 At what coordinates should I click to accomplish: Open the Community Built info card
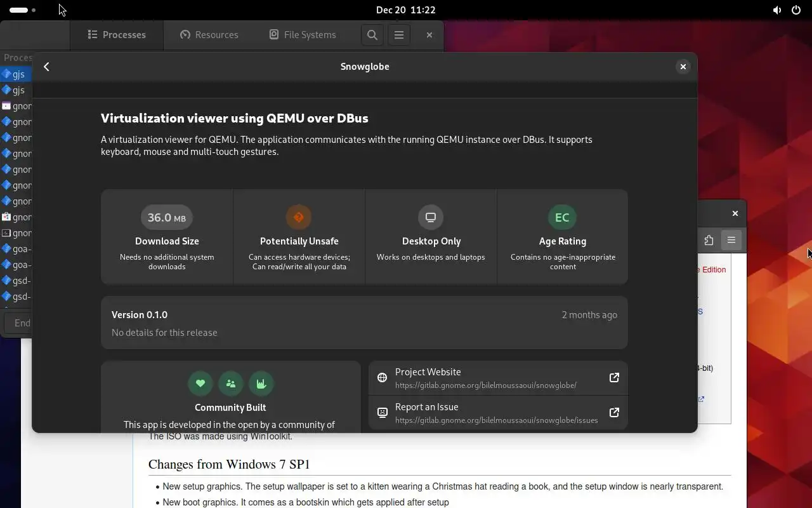pyautogui.click(x=231, y=397)
